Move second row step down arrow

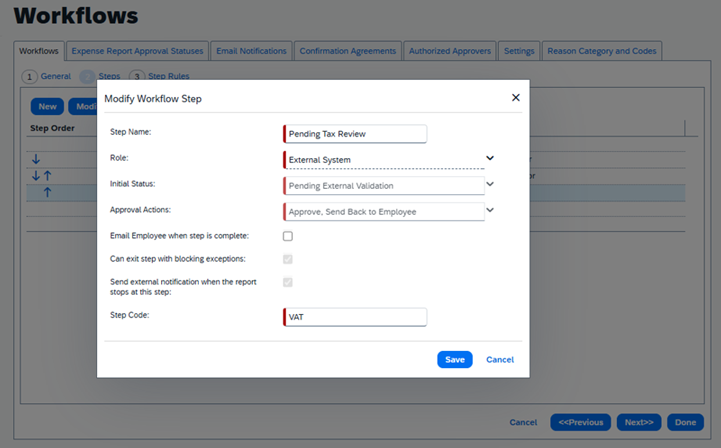(x=36, y=176)
